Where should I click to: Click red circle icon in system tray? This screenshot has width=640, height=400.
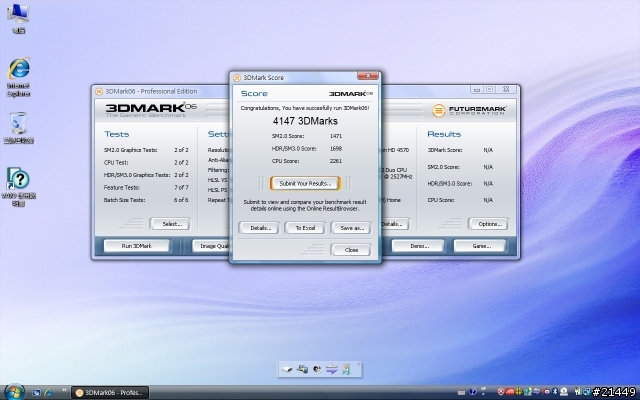pyautogui.click(x=501, y=392)
